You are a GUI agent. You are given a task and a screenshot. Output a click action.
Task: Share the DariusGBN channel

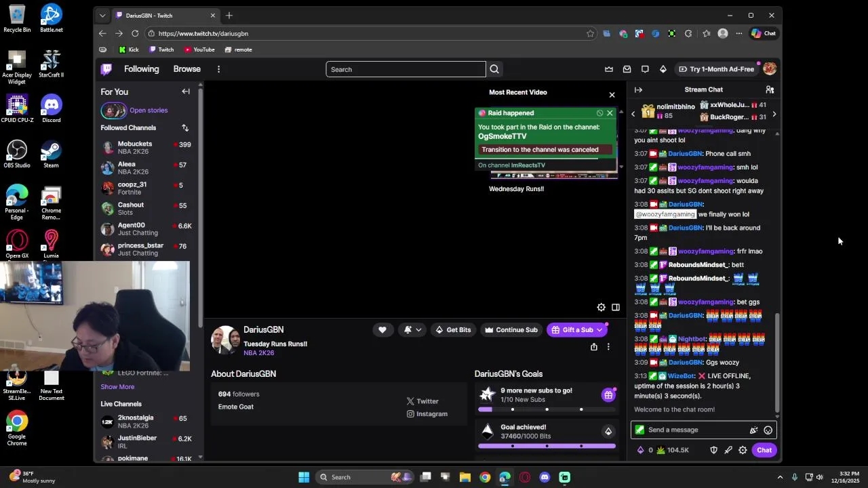[594, 347]
